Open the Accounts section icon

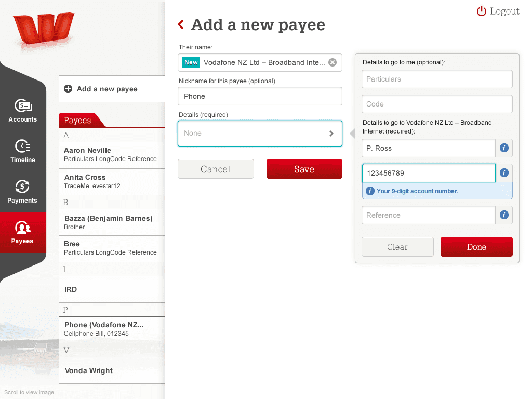pyautogui.click(x=23, y=106)
